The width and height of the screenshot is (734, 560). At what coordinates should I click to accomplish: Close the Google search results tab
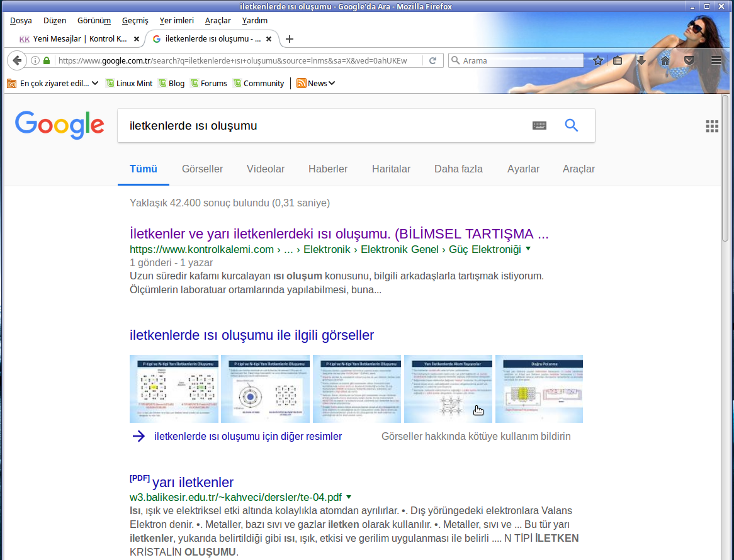point(269,39)
